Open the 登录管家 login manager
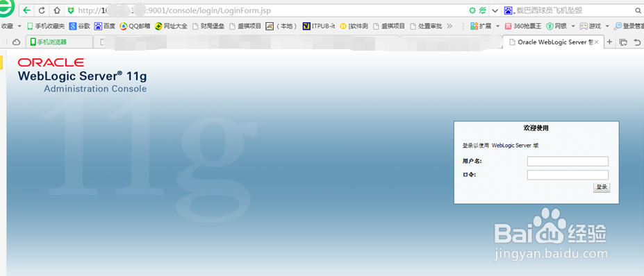The width and height of the screenshot is (644, 276). [x=629, y=26]
